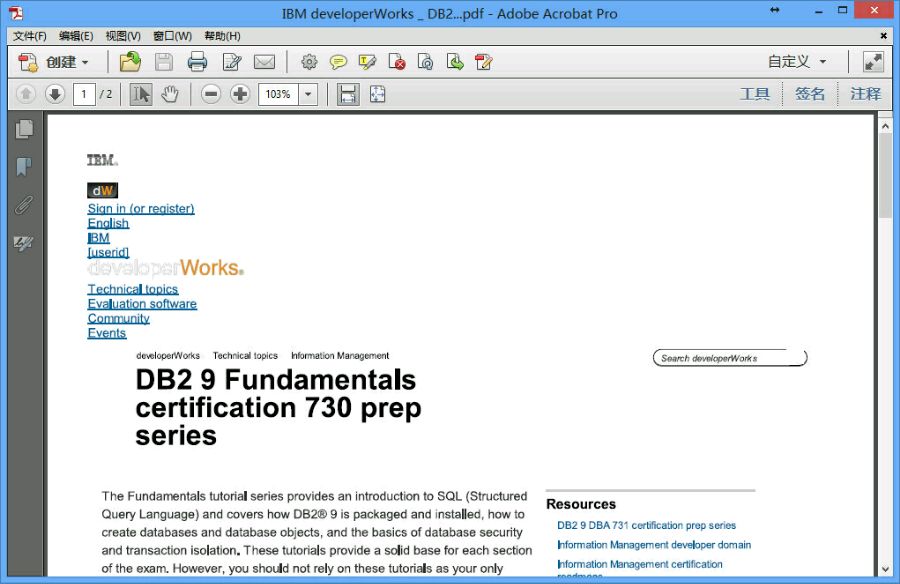Open the 签名 Sign pane
This screenshot has height=584, width=900.
(x=809, y=94)
